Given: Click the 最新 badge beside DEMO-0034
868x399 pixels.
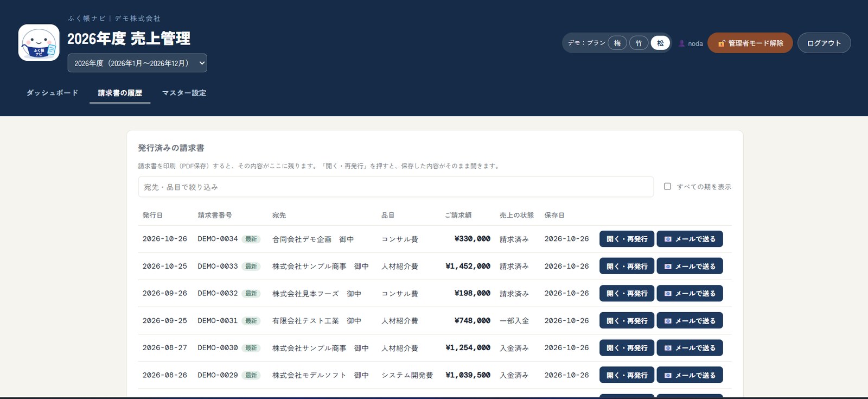Looking at the screenshot, I should [251, 239].
